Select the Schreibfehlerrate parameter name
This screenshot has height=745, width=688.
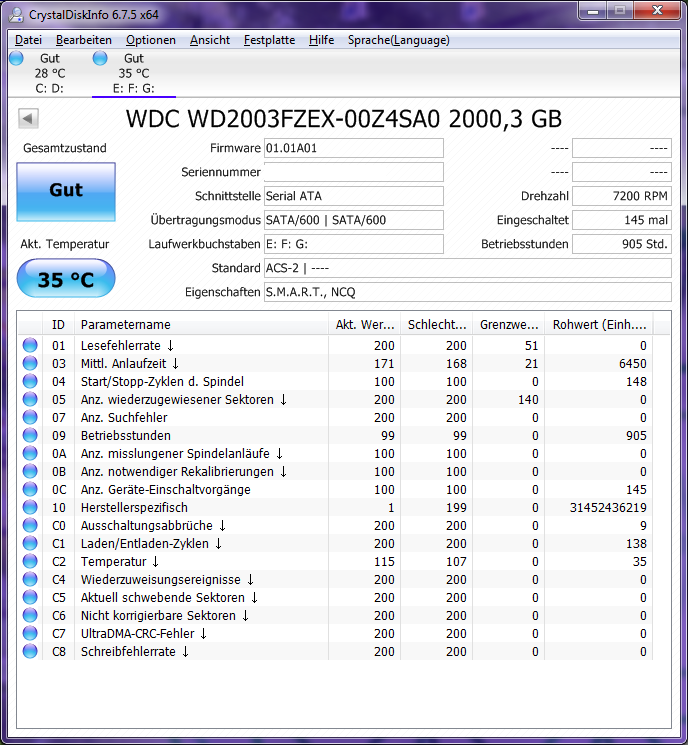[134, 651]
